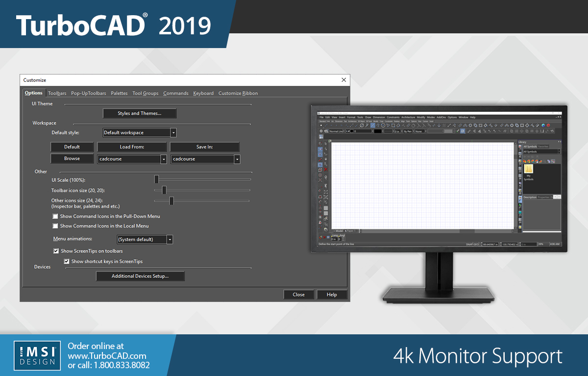This screenshot has height=376, width=588.
Task: Click the gear icon left of Normal Line
Action: coord(321,131)
